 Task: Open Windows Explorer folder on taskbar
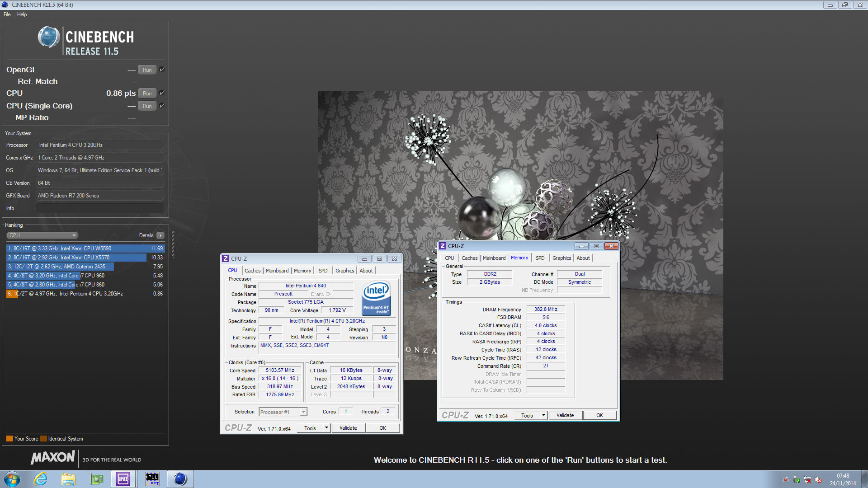click(68, 479)
